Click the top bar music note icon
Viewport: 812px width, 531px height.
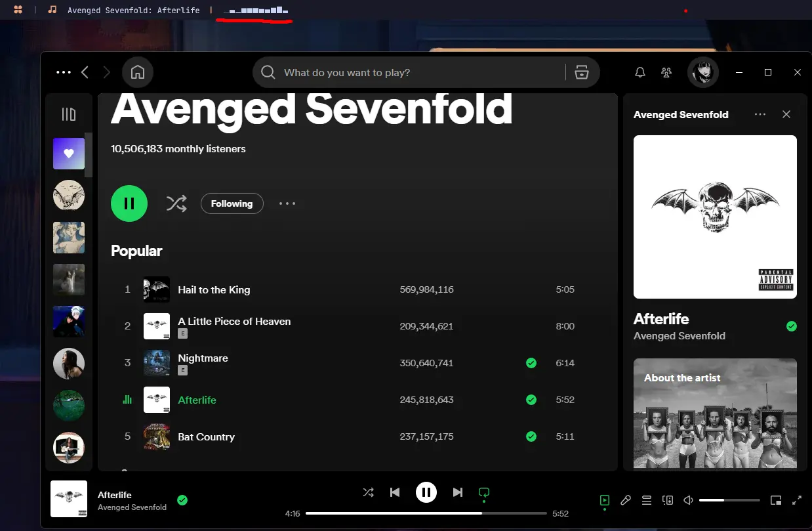[52, 10]
